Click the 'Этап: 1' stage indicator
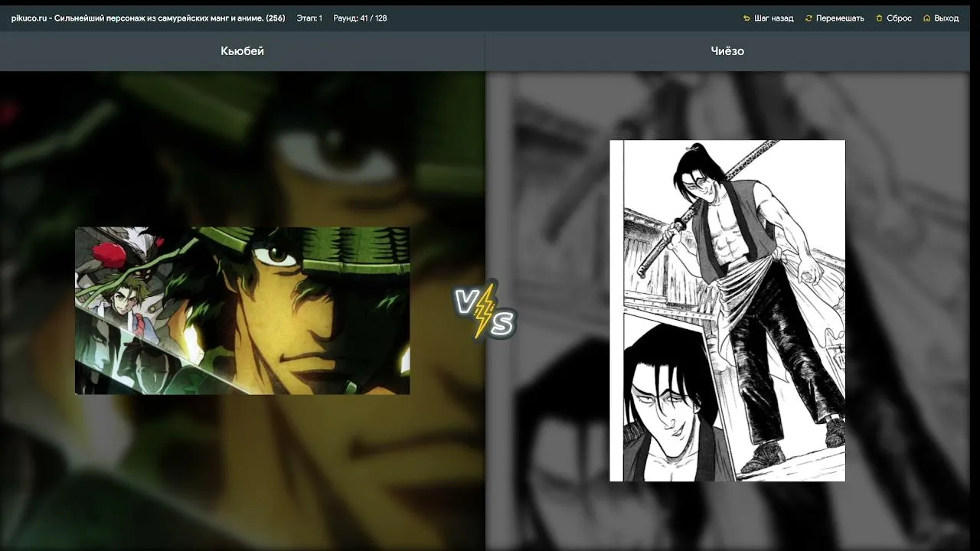980x551 pixels. pyautogui.click(x=309, y=18)
